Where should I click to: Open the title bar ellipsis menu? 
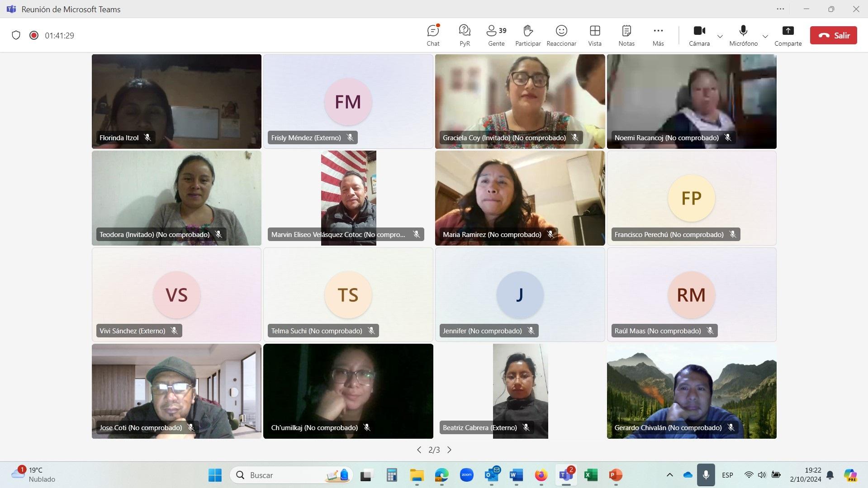point(780,9)
